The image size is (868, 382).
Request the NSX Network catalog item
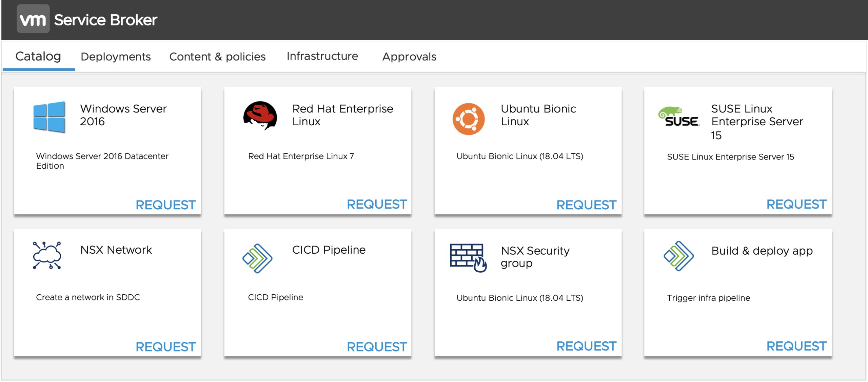point(165,346)
